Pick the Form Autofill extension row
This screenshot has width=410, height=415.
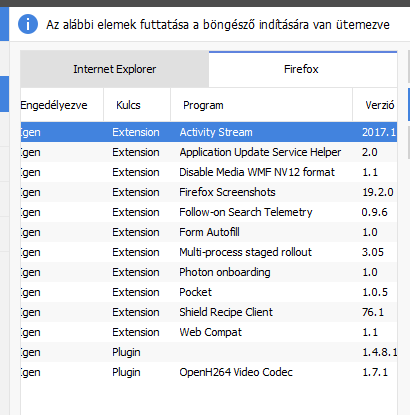click(209, 232)
